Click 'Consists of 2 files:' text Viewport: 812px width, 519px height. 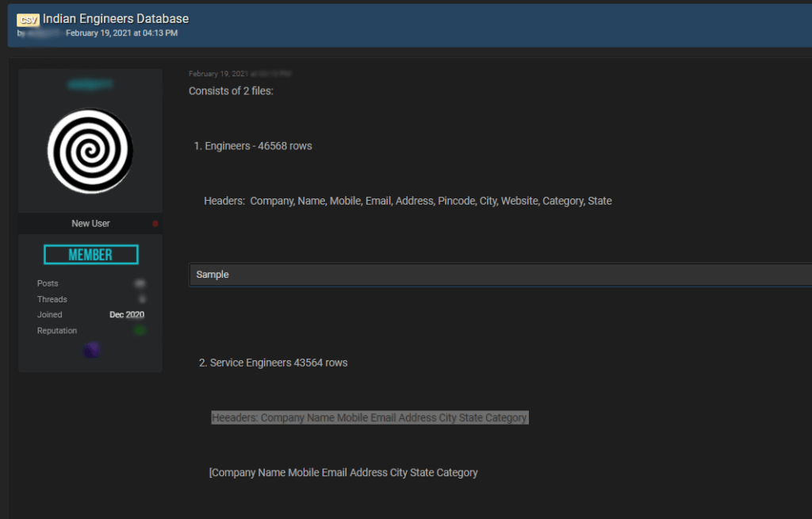tap(231, 90)
